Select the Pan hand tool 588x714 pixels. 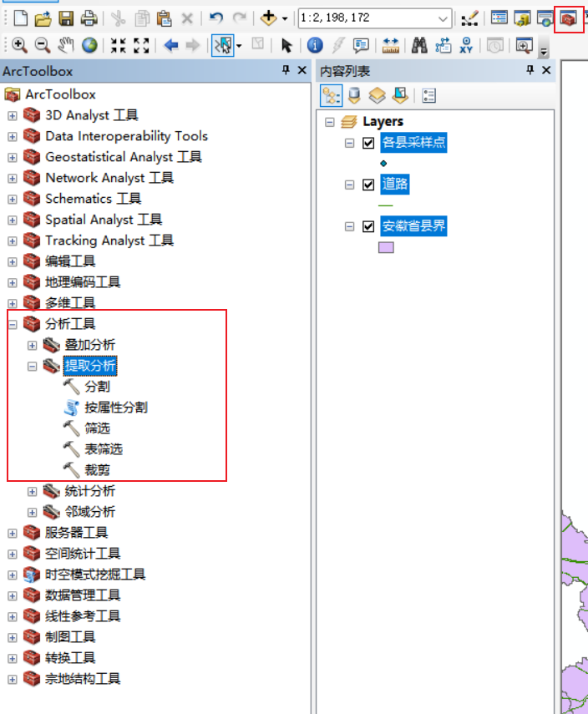pyautogui.click(x=66, y=45)
